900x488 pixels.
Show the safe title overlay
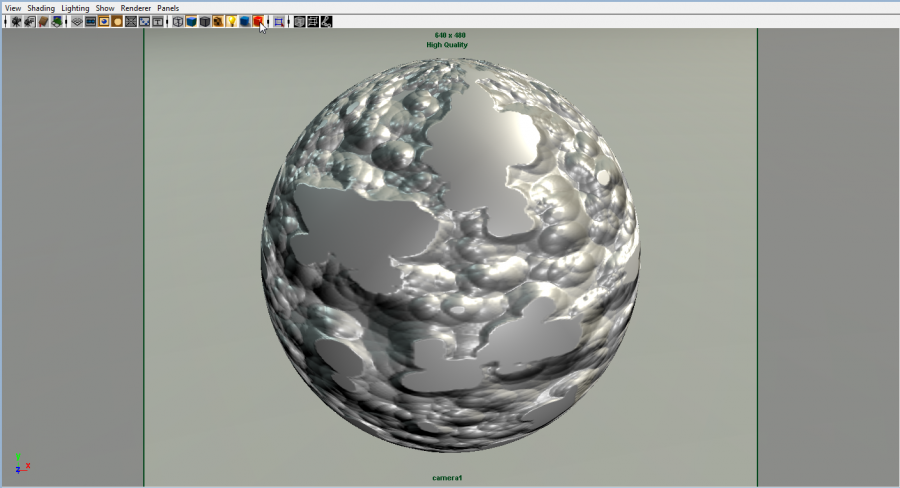point(158,21)
